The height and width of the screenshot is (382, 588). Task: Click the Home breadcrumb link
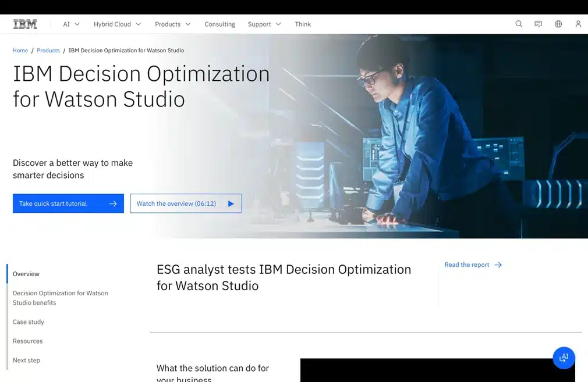20,51
